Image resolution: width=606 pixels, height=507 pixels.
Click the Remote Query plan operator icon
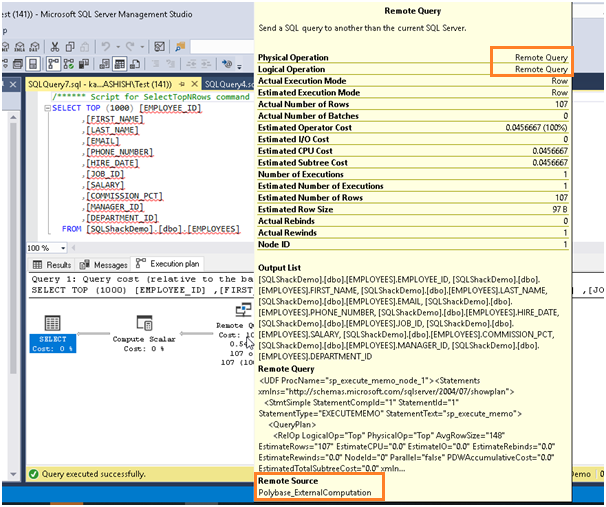(243, 311)
